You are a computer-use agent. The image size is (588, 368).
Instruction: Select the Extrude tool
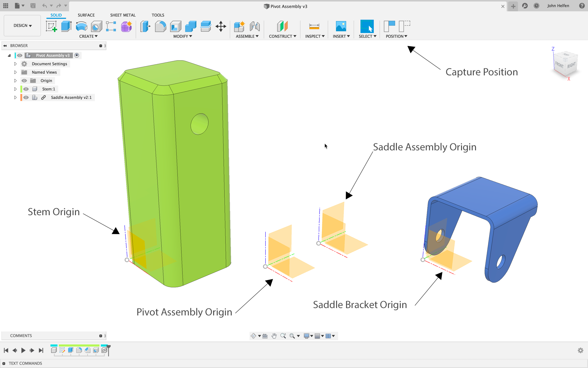click(66, 26)
